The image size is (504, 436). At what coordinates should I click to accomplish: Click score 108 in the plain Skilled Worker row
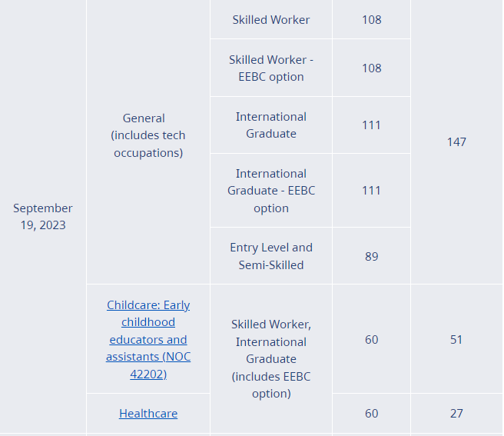pyautogui.click(x=371, y=20)
